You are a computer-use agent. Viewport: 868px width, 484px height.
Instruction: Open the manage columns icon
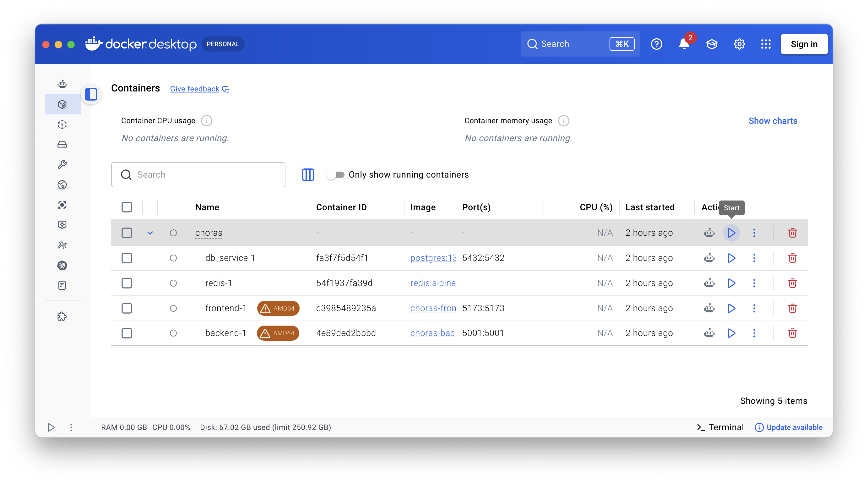coord(308,175)
